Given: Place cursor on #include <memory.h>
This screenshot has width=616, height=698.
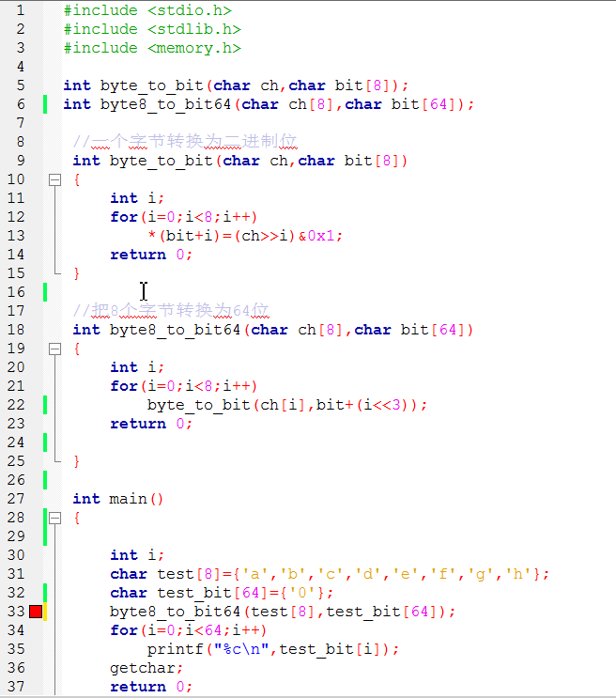Looking at the screenshot, I should [x=152, y=48].
